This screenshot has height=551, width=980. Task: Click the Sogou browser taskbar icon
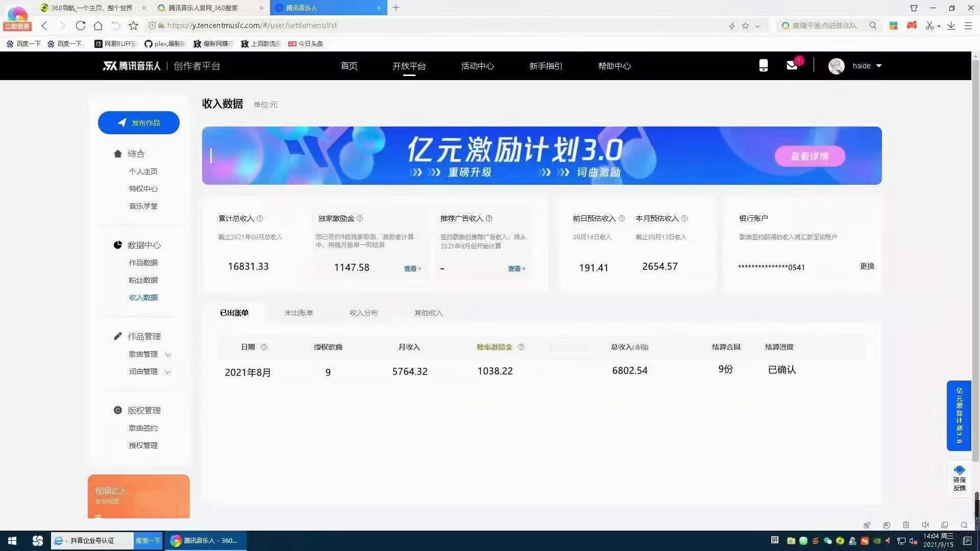(x=38, y=541)
